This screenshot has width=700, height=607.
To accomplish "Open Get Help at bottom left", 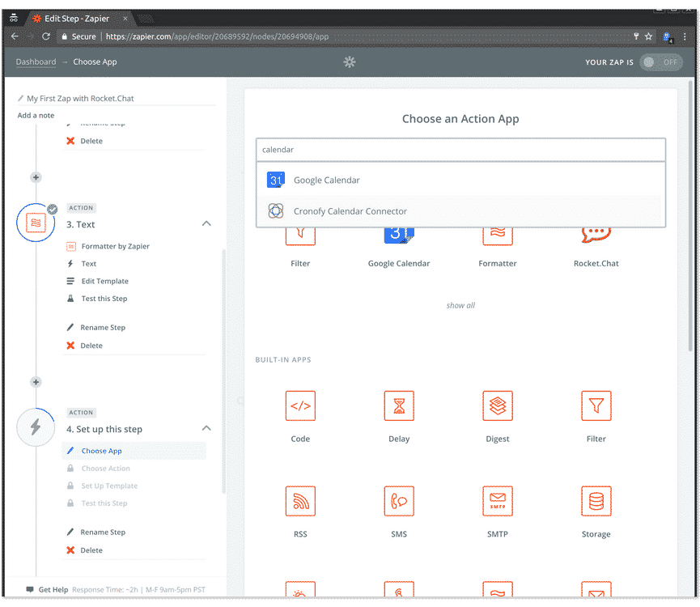I will (x=53, y=589).
